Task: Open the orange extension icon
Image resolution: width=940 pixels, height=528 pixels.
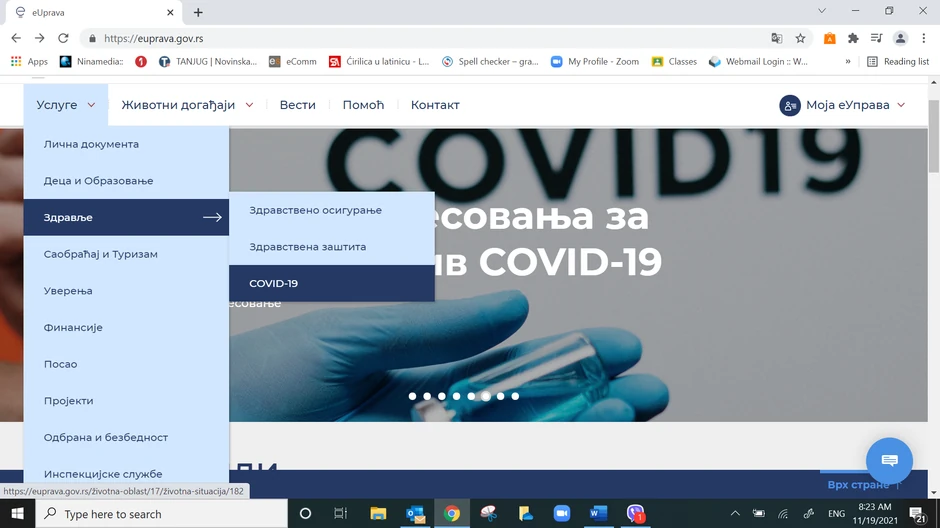Action: tap(830, 38)
